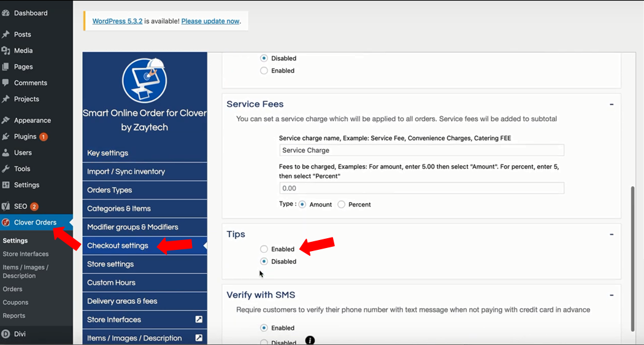Click the Projects pin icon
This screenshot has width=644, height=345.
(x=6, y=99)
